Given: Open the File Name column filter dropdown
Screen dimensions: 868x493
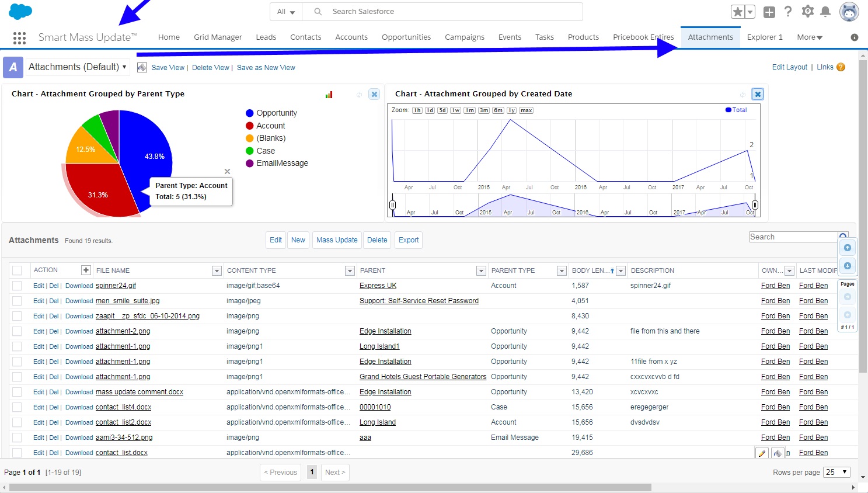Looking at the screenshot, I should 217,270.
